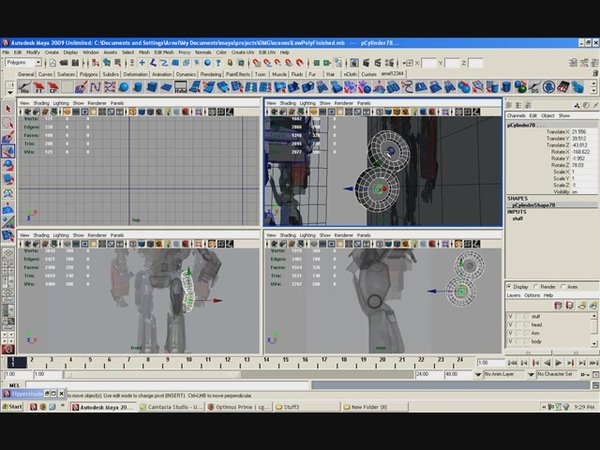The width and height of the screenshot is (600, 450).
Task: Select the arrow Select tool in toolbox
Action: point(9,108)
